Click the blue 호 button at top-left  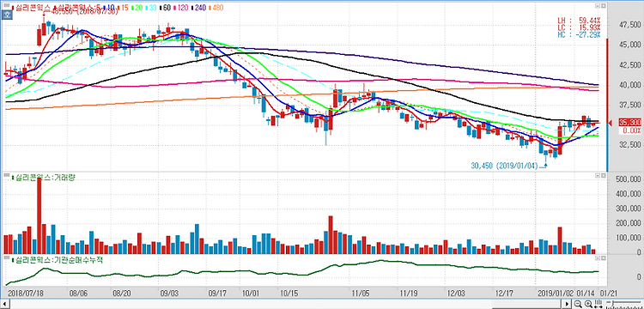pos(7,15)
